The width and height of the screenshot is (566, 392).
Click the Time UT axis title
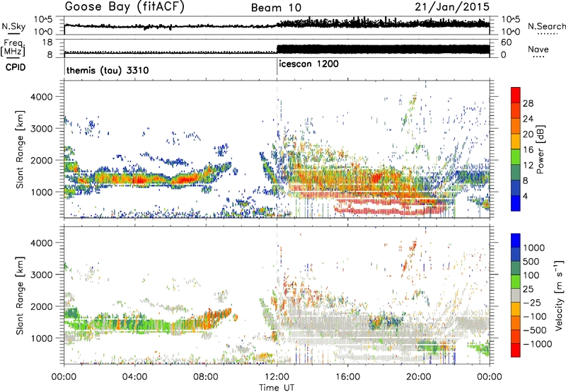pos(277,388)
